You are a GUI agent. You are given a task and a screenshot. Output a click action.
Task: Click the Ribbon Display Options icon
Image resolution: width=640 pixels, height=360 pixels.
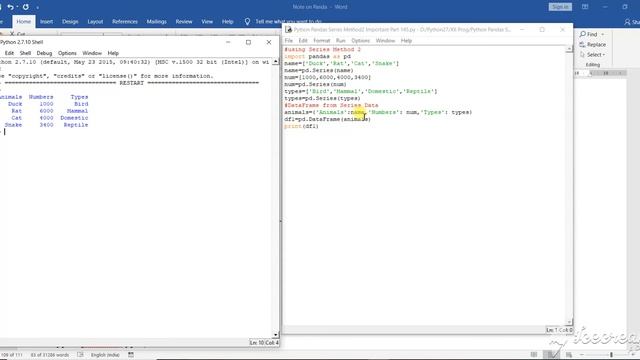(585, 7)
